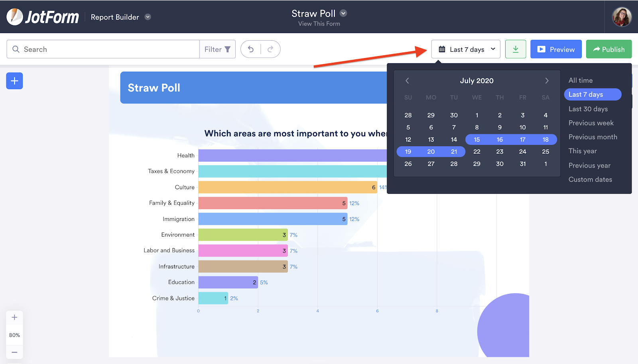This screenshot has width=638, height=364.
Task: Click the Taxes & Economy chart bar
Action: pyautogui.click(x=293, y=171)
